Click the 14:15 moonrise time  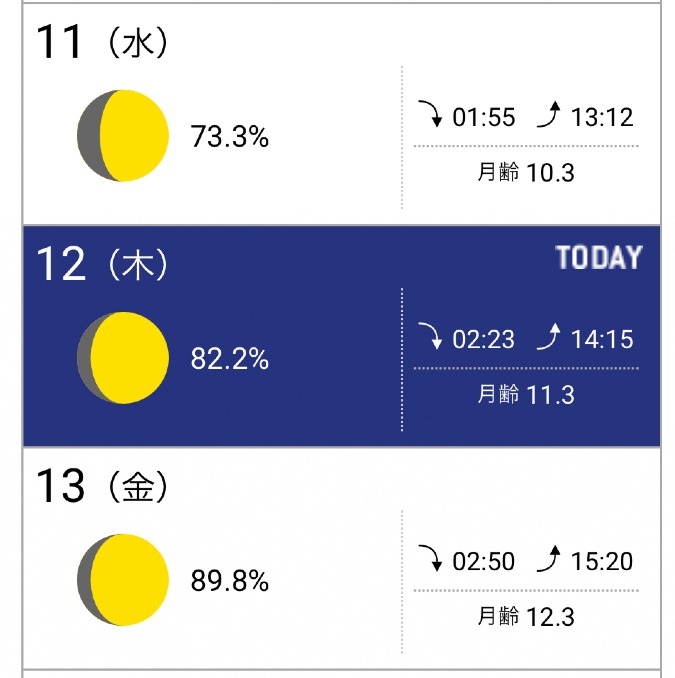pos(602,339)
